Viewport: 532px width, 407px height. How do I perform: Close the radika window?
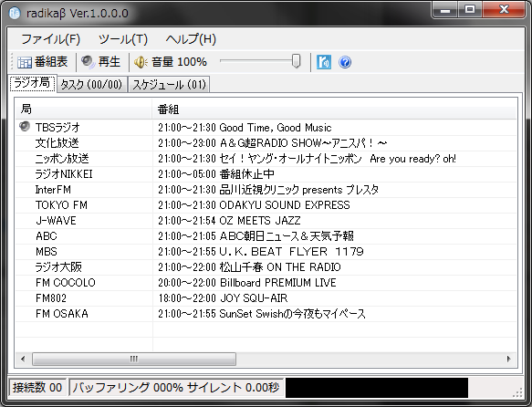[505, 10]
